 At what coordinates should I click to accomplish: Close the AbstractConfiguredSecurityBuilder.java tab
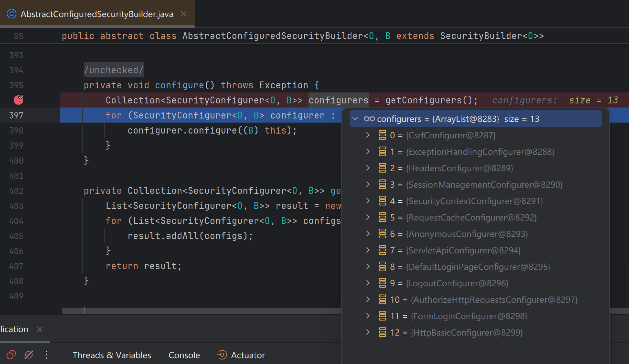[x=184, y=14]
